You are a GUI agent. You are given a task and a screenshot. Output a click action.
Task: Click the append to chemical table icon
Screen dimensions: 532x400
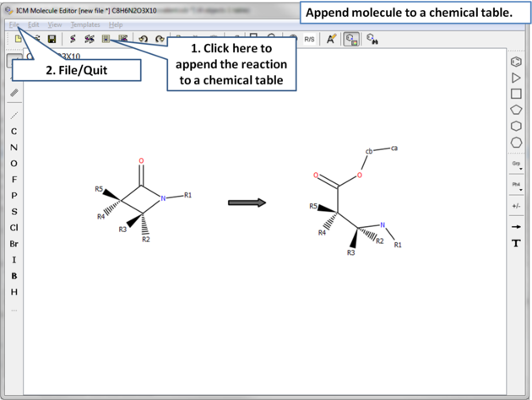(106, 39)
